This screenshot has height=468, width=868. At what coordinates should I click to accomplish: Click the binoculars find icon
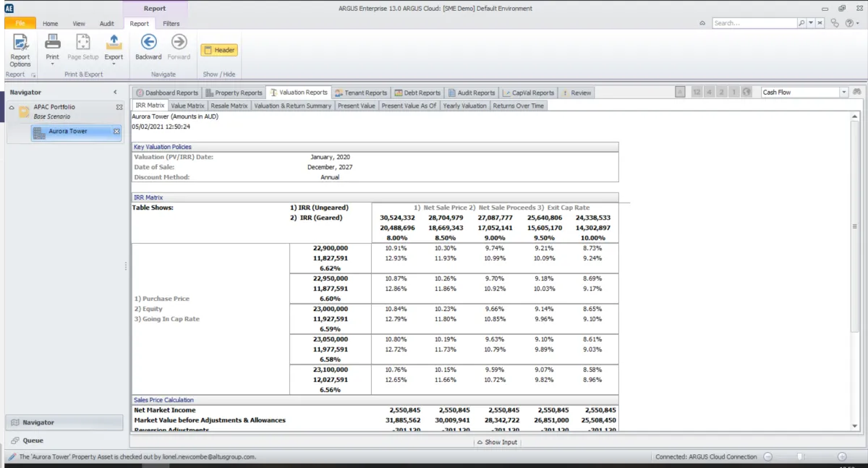click(x=856, y=93)
